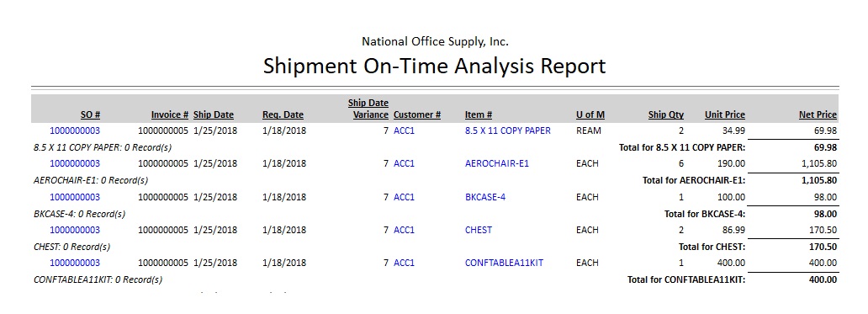Image resolution: width=868 pixels, height=314 pixels.
Task: Sort by the Item # column header
Action: pyautogui.click(x=479, y=114)
